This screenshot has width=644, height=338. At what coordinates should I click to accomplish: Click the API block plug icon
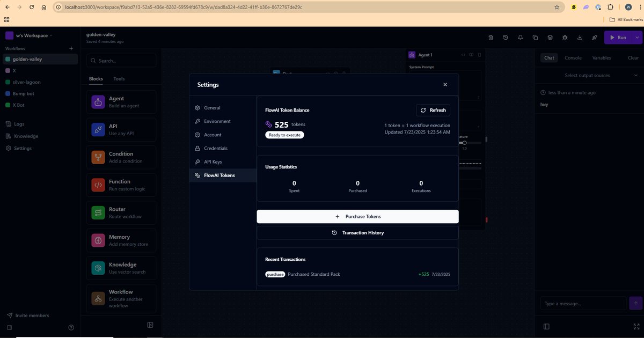pos(98,129)
